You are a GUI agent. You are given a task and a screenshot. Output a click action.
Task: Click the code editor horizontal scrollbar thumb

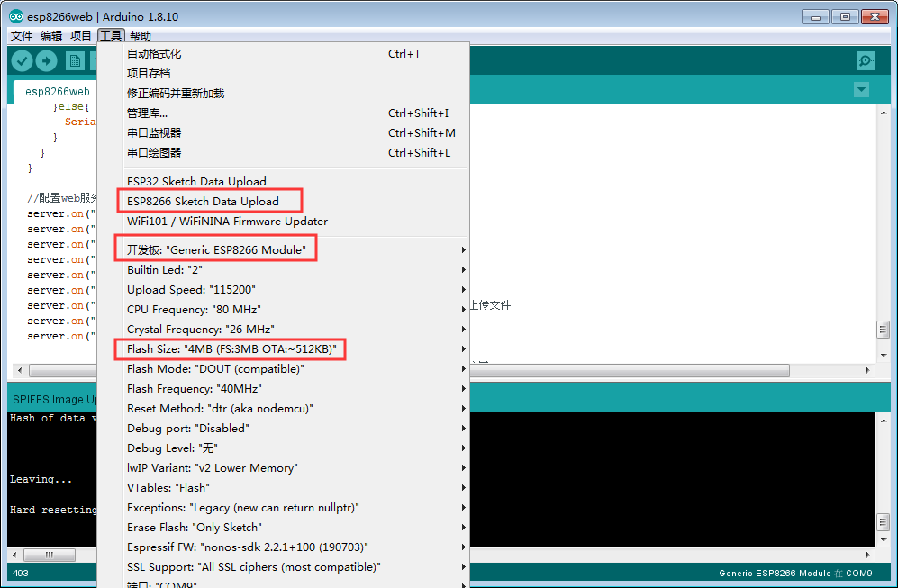(x=630, y=370)
